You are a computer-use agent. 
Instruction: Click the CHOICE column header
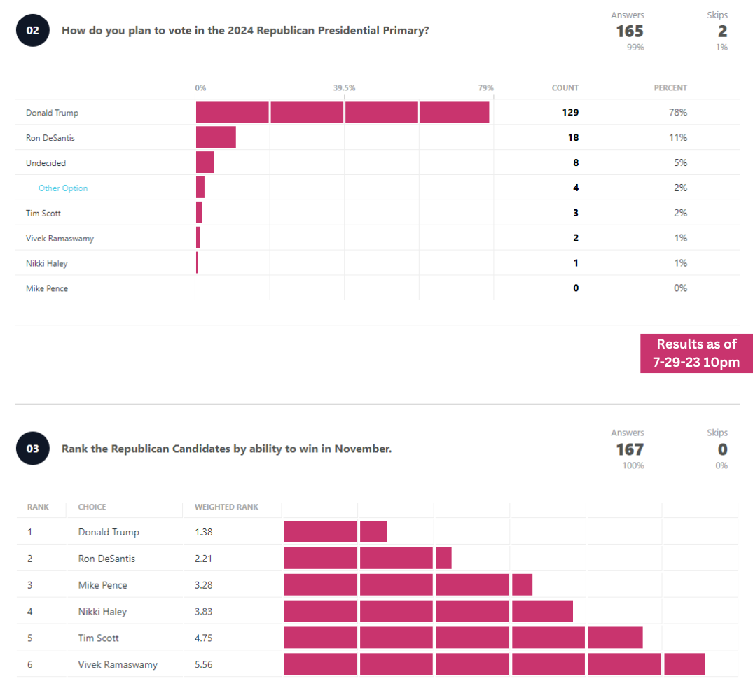pyautogui.click(x=92, y=507)
